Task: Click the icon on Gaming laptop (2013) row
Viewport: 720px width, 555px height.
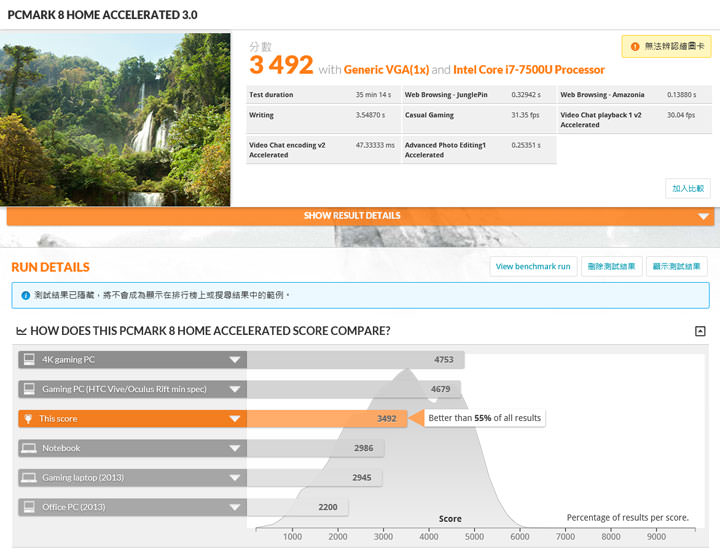Action: point(29,478)
